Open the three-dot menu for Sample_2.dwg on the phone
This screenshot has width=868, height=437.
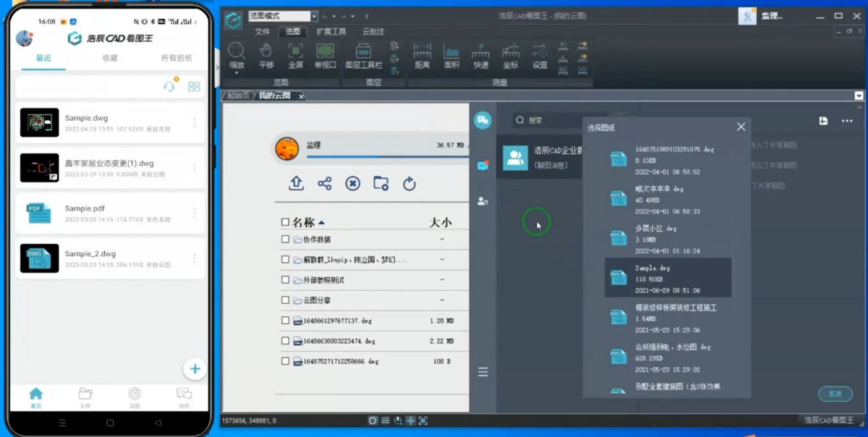194,258
